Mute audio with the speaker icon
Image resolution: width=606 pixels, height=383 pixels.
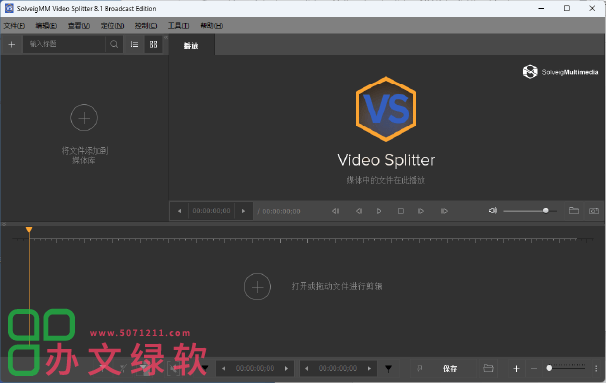coord(493,211)
